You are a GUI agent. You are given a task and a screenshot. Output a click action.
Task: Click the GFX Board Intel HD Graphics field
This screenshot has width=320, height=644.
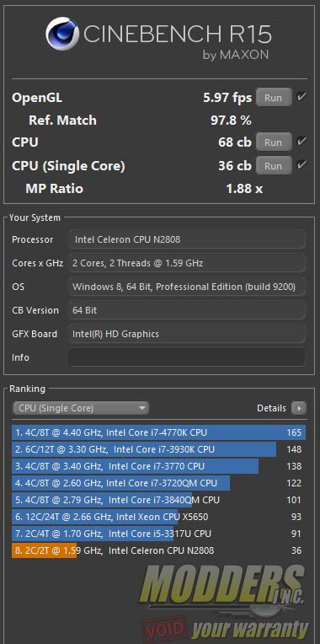[x=187, y=334]
